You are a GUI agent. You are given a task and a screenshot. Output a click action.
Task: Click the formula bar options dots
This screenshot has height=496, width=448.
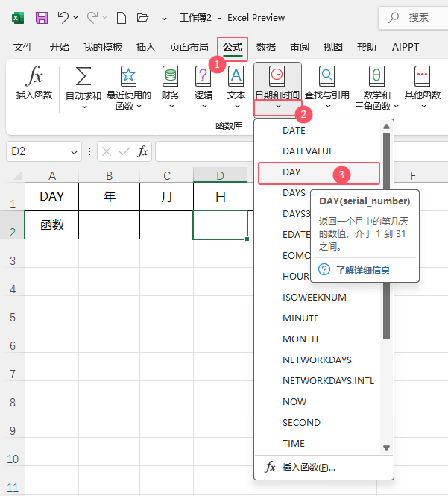(x=89, y=151)
